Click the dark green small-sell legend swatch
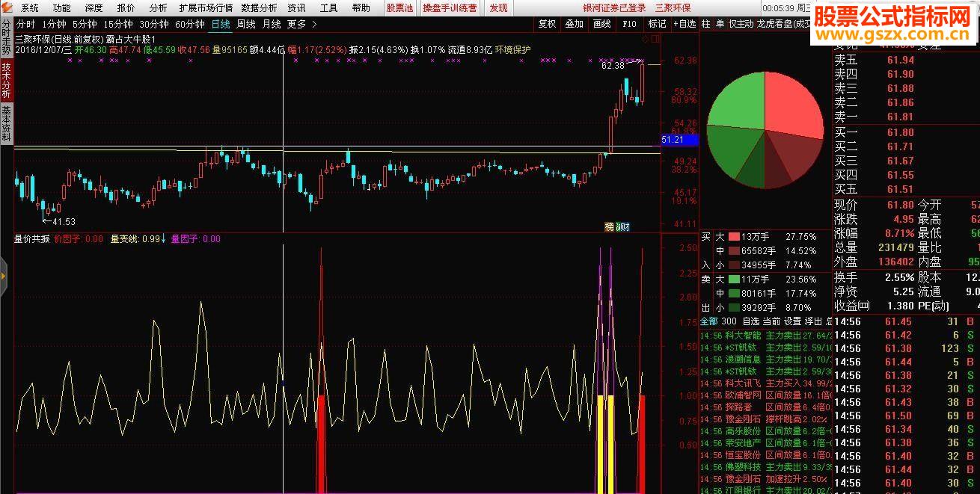 tap(734, 307)
